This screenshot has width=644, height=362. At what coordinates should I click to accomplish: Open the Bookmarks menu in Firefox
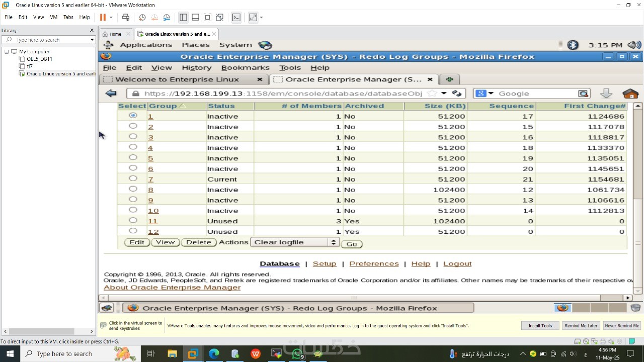[x=246, y=68]
